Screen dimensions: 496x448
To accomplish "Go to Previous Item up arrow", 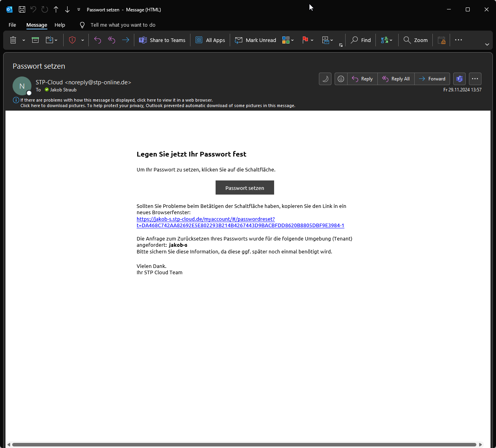I will pyautogui.click(x=56, y=9).
